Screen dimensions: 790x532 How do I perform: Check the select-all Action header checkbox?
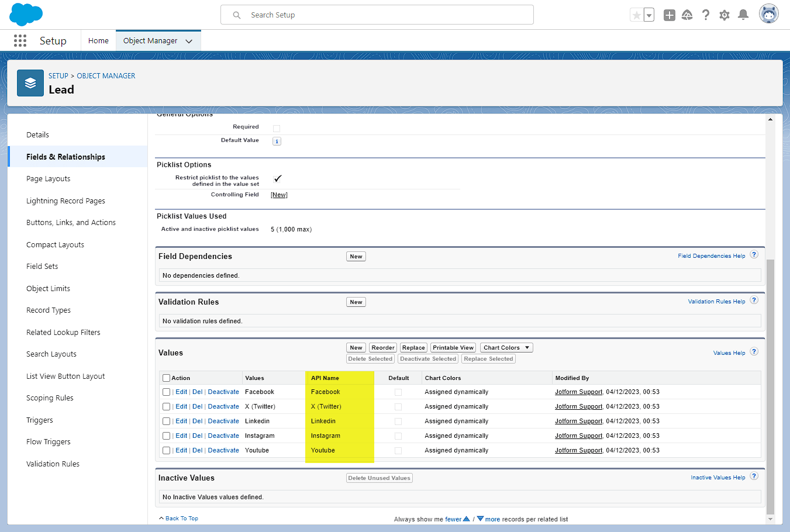pyautogui.click(x=167, y=378)
